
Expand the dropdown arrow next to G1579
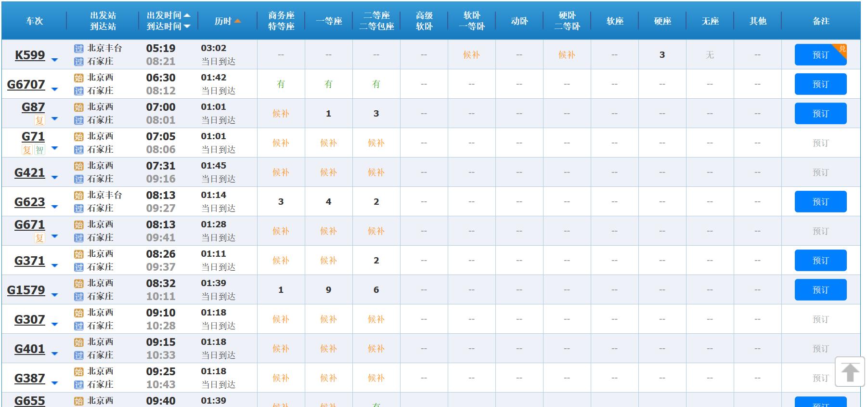pos(54,295)
